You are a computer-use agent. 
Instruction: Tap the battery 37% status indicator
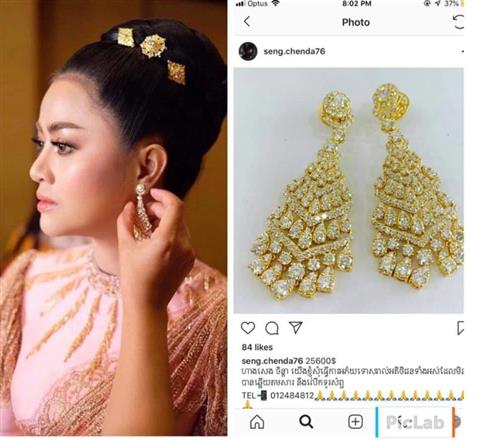click(454, 4)
